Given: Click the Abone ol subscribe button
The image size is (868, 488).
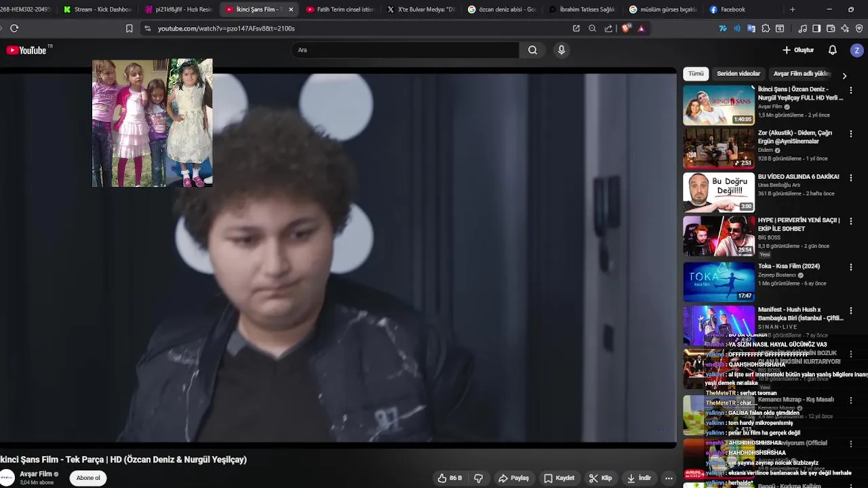Looking at the screenshot, I should pos(88,478).
